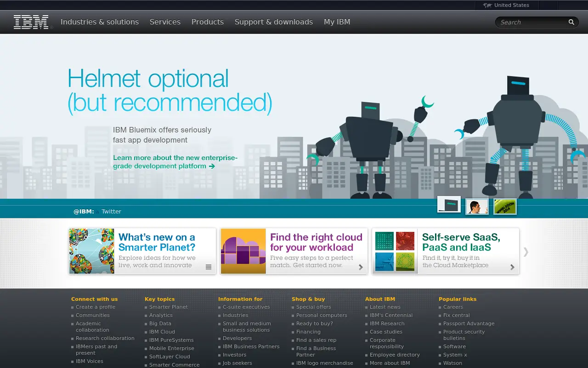Open the Services menu
The image size is (588, 368).
click(165, 22)
